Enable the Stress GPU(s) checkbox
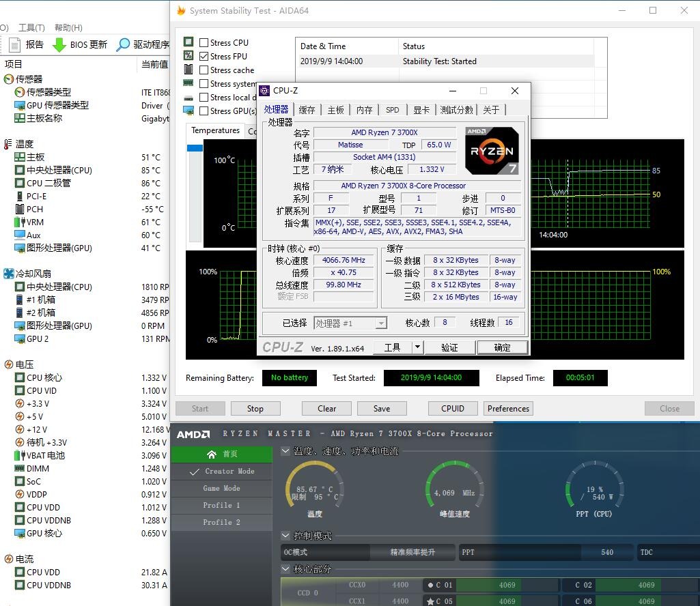 tap(204, 111)
